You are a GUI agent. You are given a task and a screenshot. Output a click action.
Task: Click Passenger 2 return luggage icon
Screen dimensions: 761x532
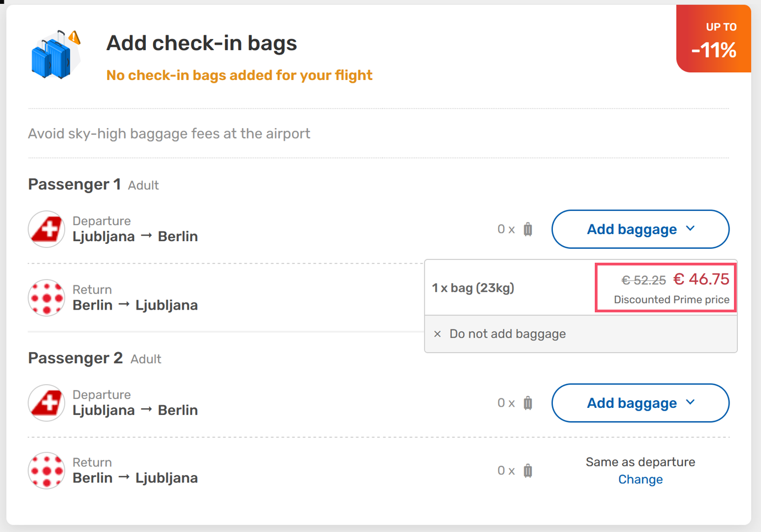(x=528, y=471)
